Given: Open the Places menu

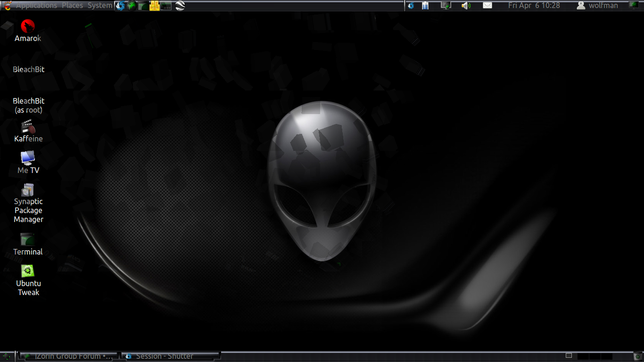Looking at the screenshot, I should click(72, 6).
